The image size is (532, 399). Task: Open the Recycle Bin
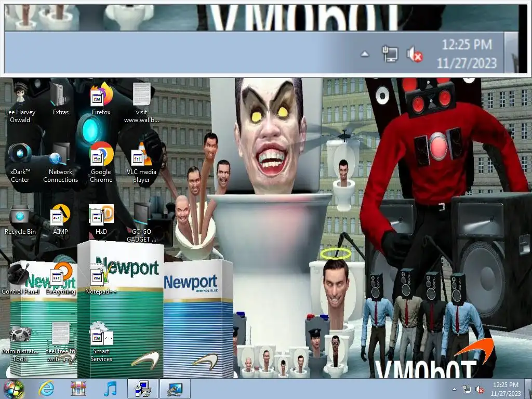point(20,220)
